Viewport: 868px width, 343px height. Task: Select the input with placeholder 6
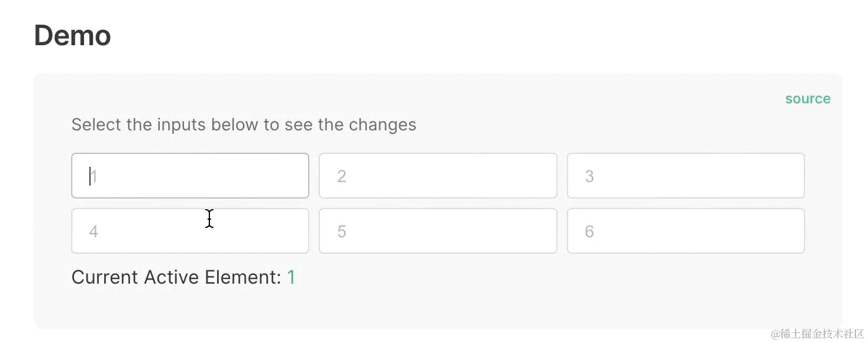coord(686,231)
